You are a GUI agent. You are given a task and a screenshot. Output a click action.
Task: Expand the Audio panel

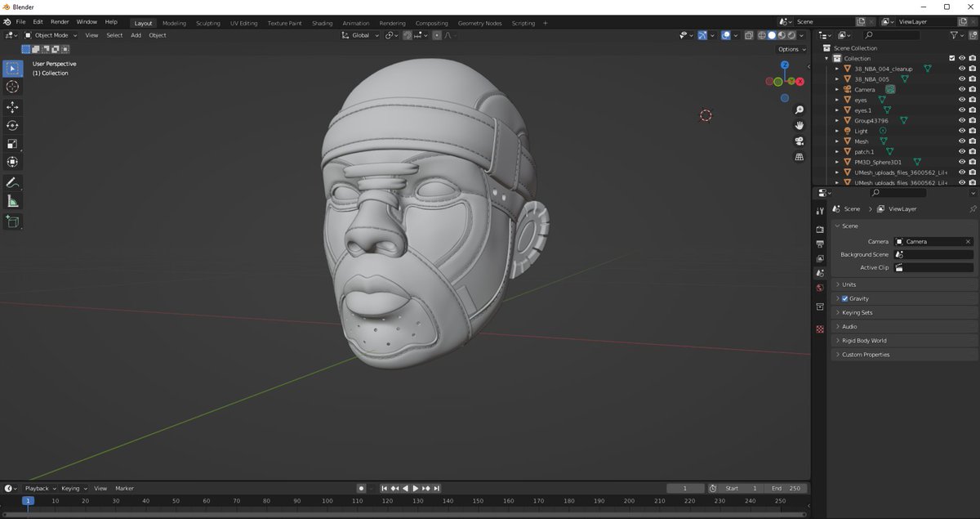pos(904,326)
